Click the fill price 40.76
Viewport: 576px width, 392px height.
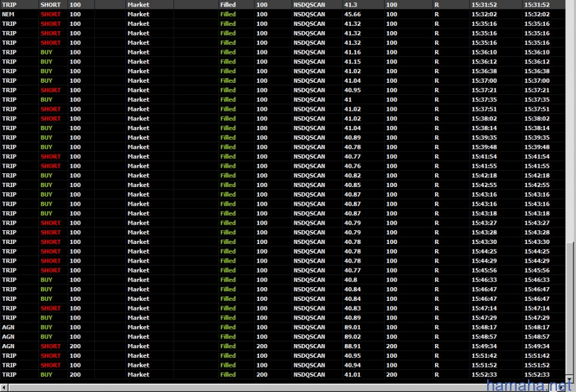pyautogui.click(x=352, y=166)
